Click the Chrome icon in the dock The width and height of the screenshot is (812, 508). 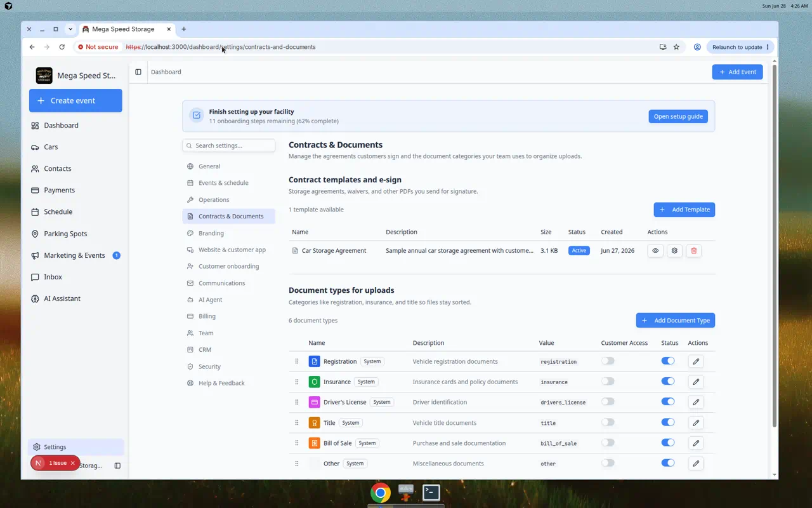click(381, 493)
